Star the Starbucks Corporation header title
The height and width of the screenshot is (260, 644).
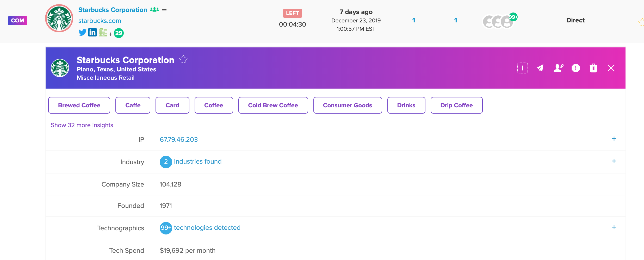[183, 59]
